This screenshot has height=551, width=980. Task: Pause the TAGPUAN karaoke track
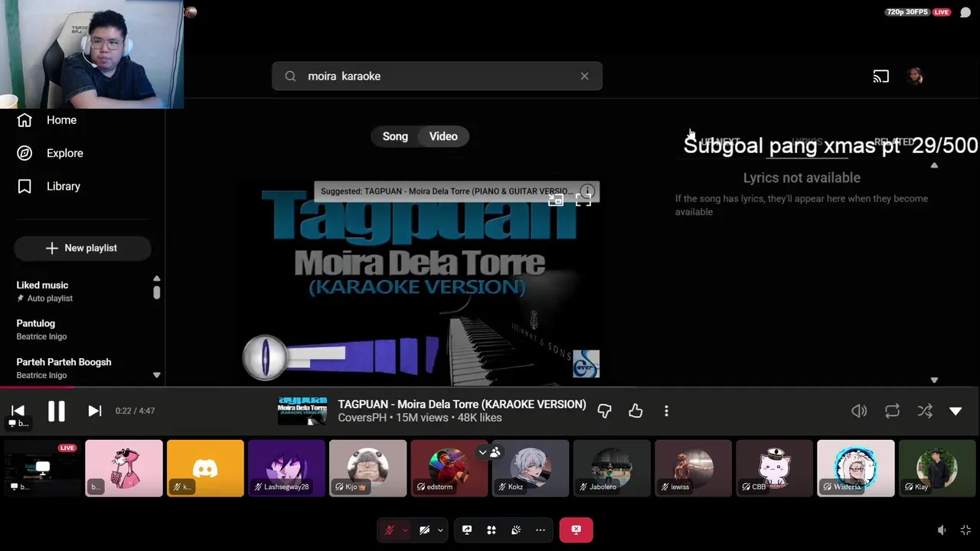(57, 411)
